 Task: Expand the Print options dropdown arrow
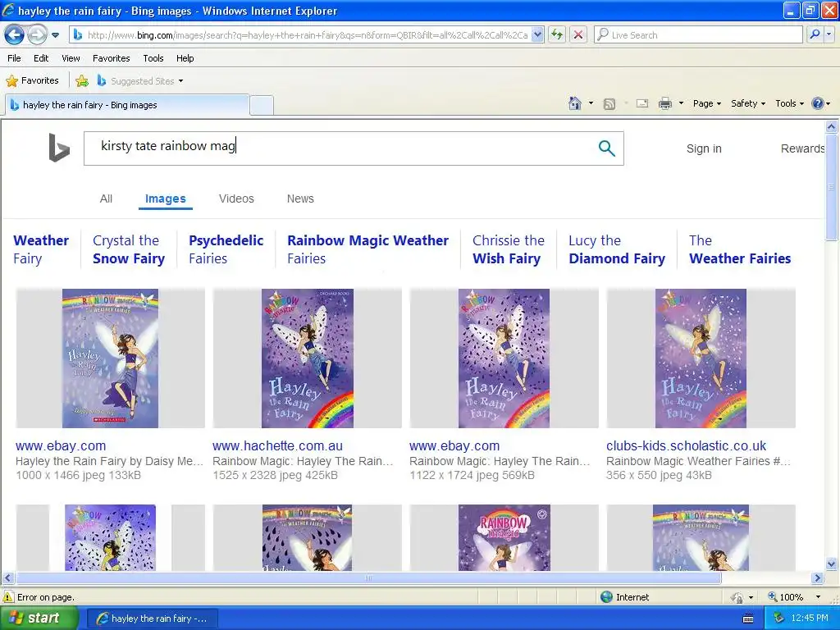(681, 103)
